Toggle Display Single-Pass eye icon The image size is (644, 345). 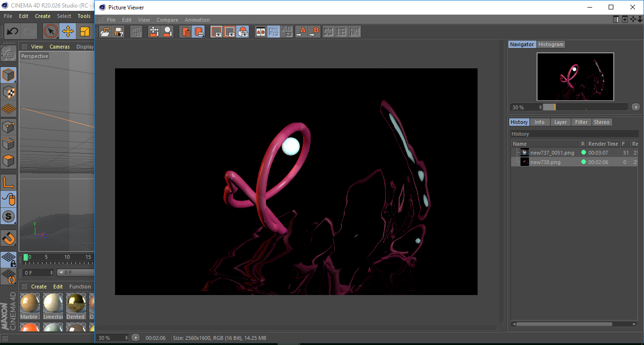coord(230,32)
